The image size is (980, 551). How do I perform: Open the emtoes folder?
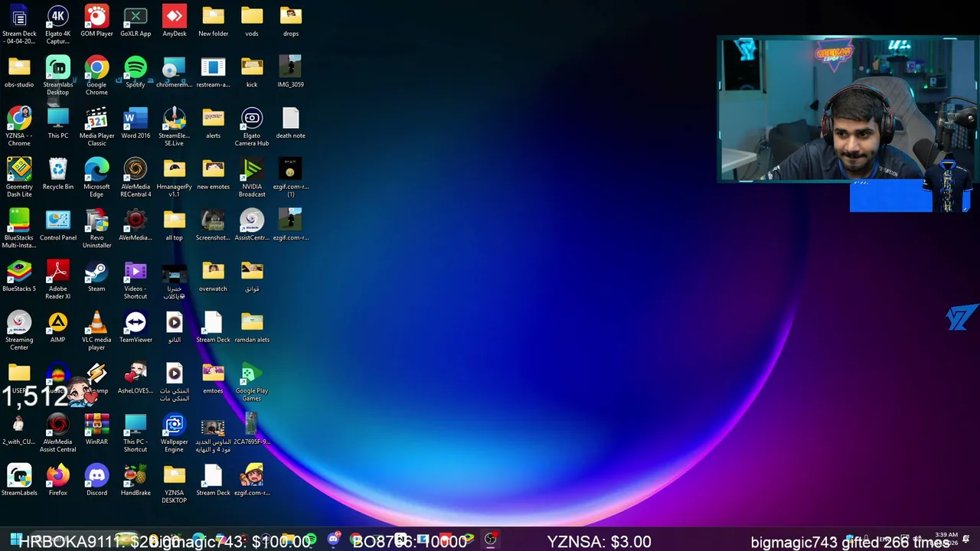click(x=213, y=378)
